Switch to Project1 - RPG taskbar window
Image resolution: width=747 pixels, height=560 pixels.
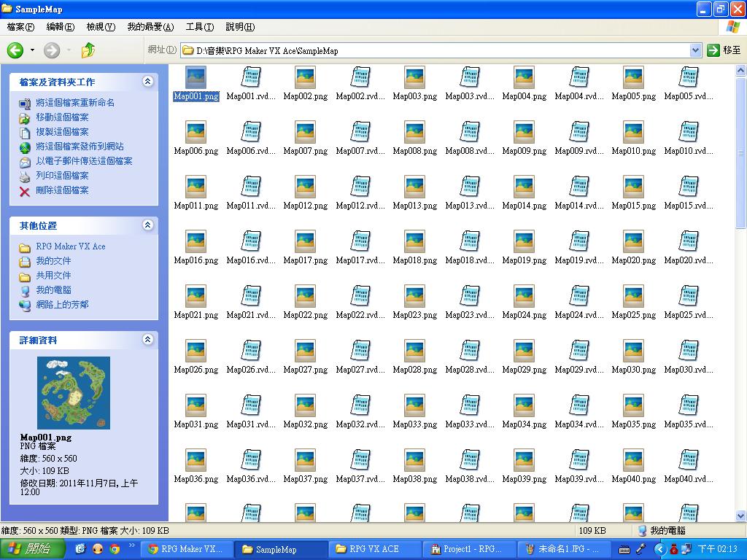(x=469, y=549)
